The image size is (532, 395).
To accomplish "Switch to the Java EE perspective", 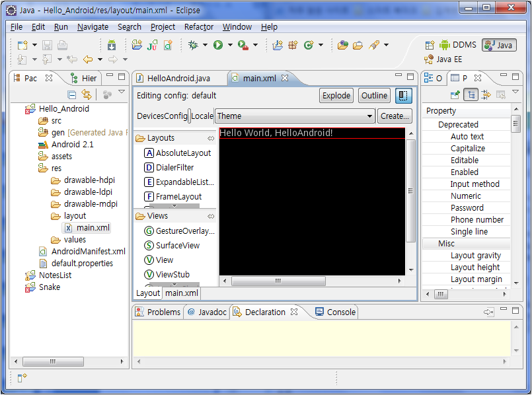I will coord(443,59).
